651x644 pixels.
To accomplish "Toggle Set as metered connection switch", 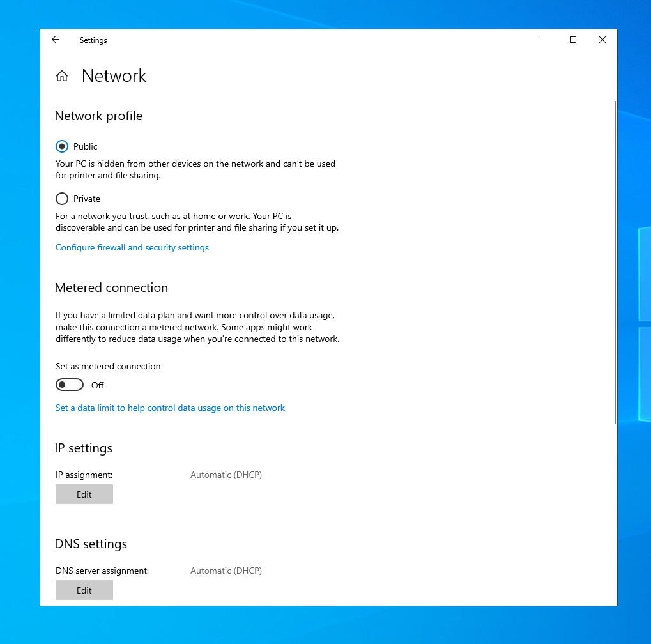I will click(x=70, y=385).
